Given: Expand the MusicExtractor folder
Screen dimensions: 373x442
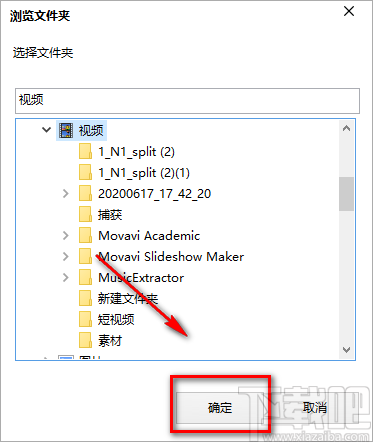Looking at the screenshot, I should click(66, 277).
